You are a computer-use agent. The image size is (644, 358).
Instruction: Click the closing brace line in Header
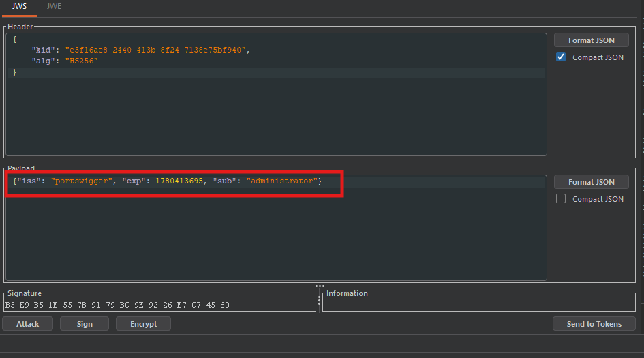pos(276,72)
